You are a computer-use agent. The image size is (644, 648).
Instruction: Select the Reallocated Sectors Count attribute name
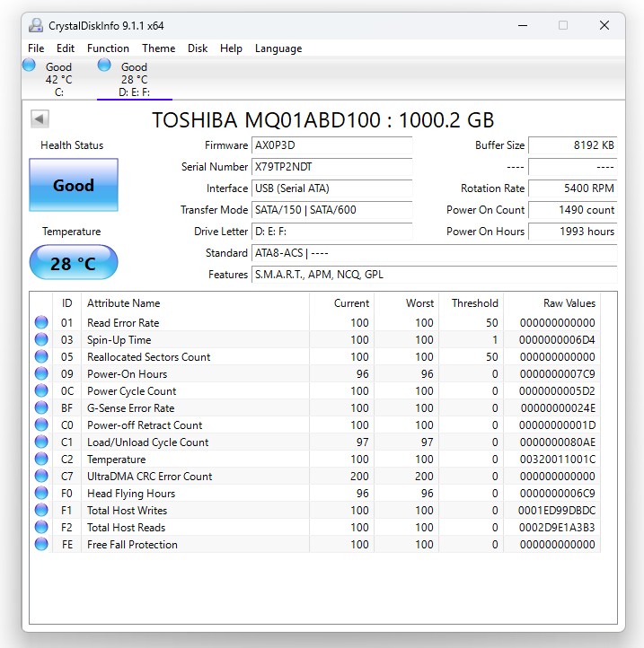click(x=148, y=356)
